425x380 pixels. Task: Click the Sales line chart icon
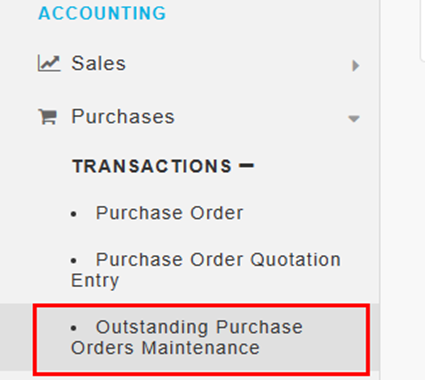pyautogui.click(x=49, y=63)
